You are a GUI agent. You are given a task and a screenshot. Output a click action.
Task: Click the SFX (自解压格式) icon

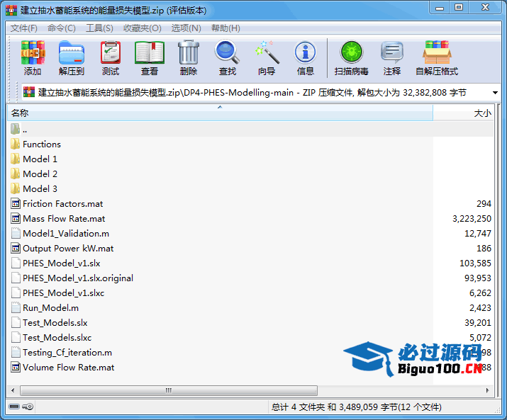437,52
